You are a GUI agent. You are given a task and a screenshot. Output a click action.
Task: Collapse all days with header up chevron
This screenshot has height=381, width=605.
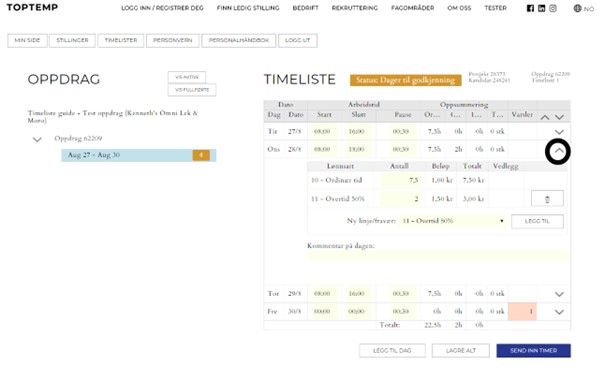point(545,117)
